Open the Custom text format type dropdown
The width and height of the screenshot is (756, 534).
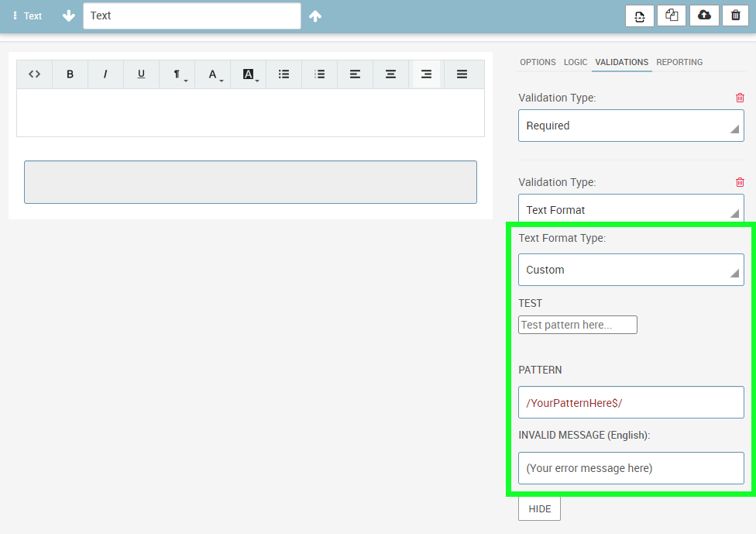click(x=631, y=270)
